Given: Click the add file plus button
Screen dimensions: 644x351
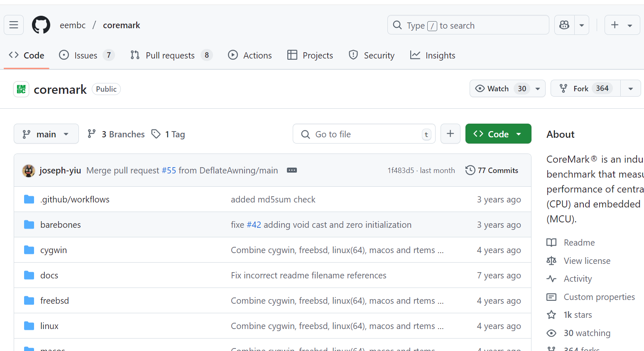Looking at the screenshot, I should [x=450, y=134].
